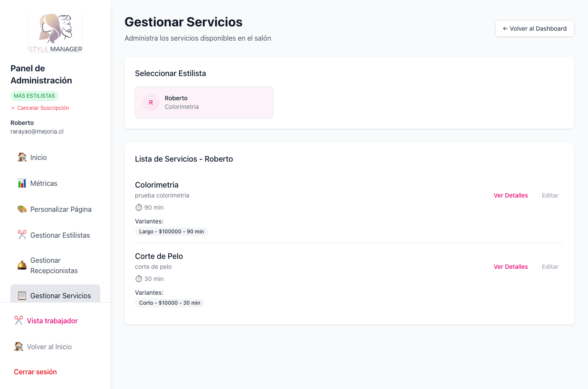Click the palette icon for Personalizar Página
588x389 pixels.
click(x=22, y=209)
